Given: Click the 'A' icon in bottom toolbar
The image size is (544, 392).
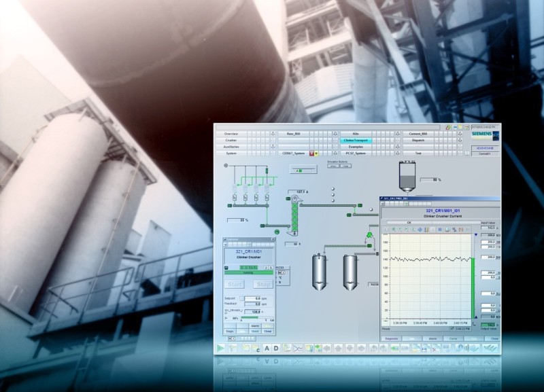Looking at the screenshot, I should pos(267,348).
